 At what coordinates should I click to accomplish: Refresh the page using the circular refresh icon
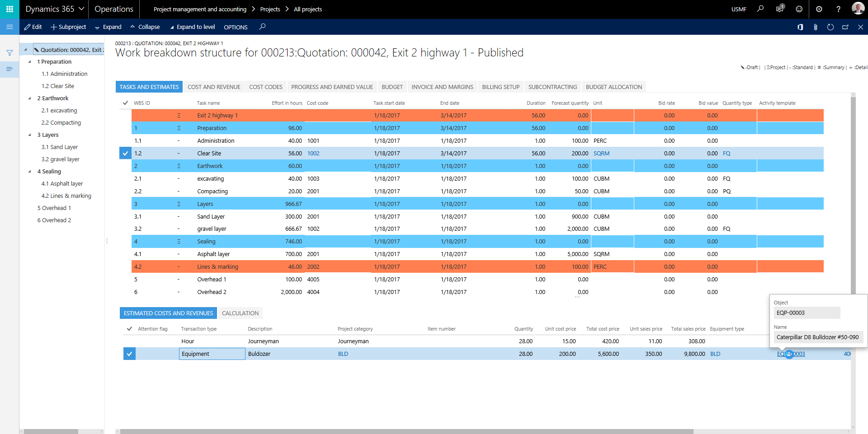point(830,27)
